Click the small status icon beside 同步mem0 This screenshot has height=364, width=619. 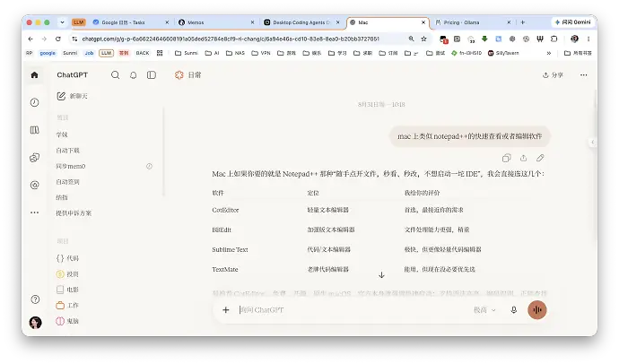(149, 167)
